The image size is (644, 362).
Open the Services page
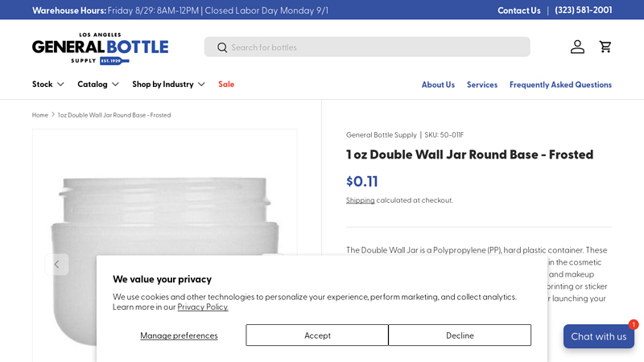click(x=481, y=84)
